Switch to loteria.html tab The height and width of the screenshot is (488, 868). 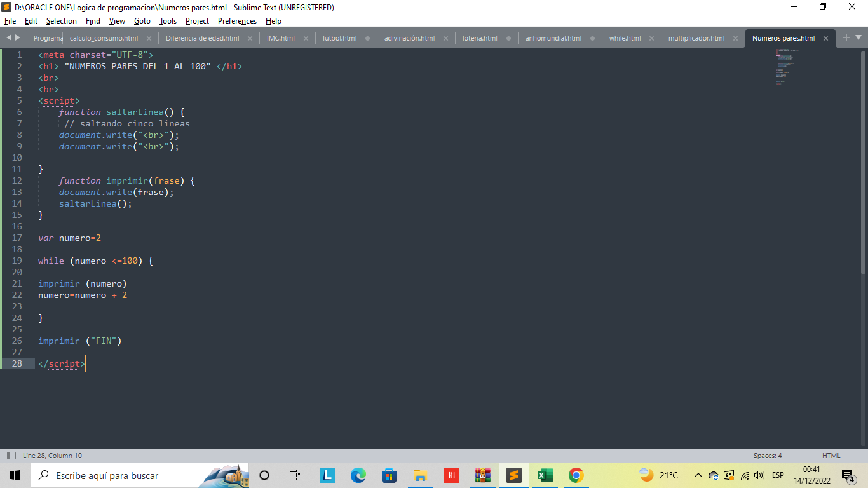(x=480, y=38)
